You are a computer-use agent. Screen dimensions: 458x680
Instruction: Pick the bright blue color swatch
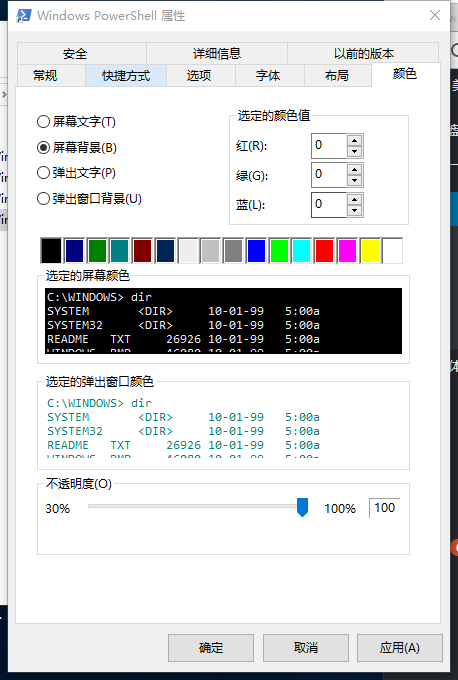coord(256,251)
